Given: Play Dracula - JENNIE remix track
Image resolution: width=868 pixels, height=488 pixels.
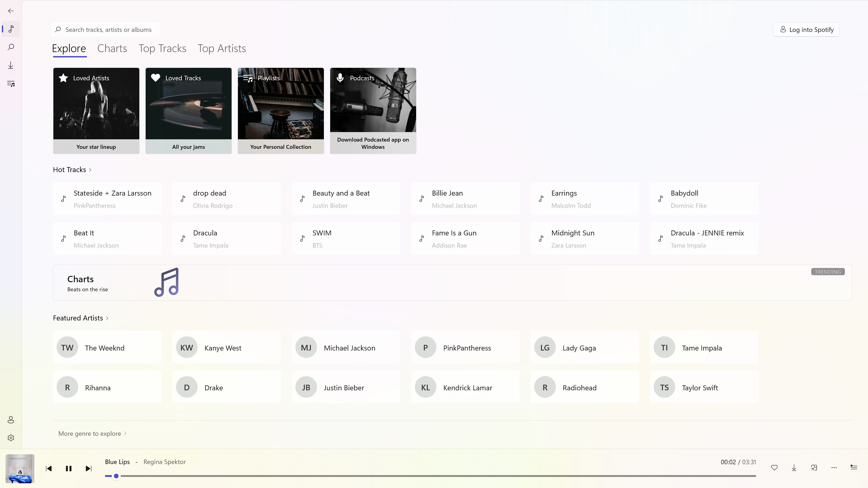Looking at the screenshot, I should click(x=704, y=239).
